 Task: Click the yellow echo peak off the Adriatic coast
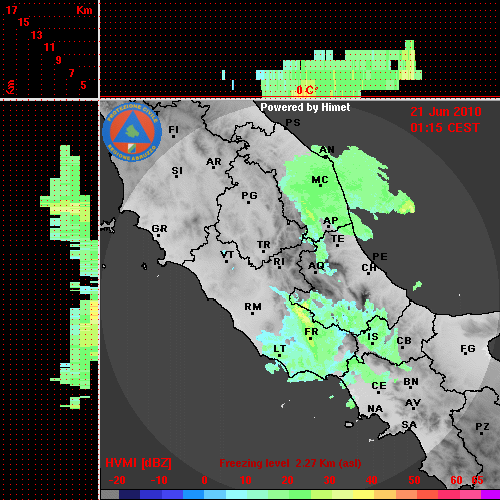point(406,207)
